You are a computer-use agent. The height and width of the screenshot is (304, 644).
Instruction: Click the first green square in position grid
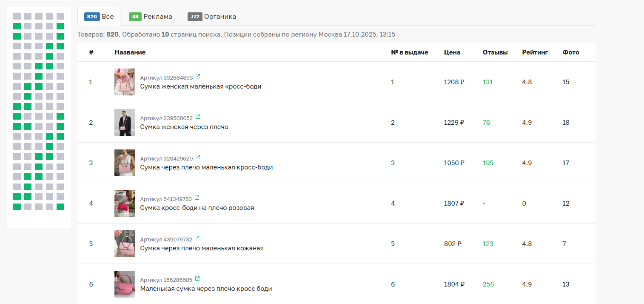tap(60, 26)
